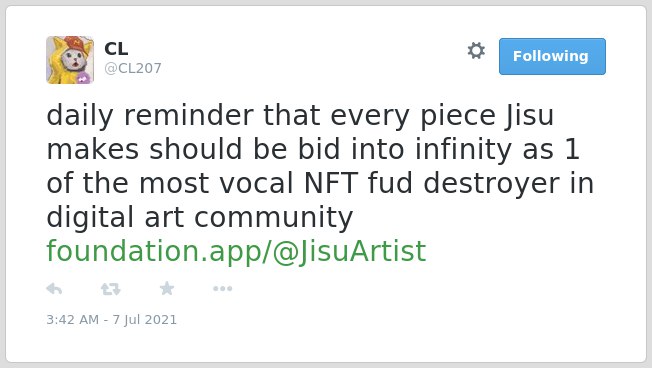Open the gear settings menu beside Following
Viewport: 652px width, 368px height.
476,51
